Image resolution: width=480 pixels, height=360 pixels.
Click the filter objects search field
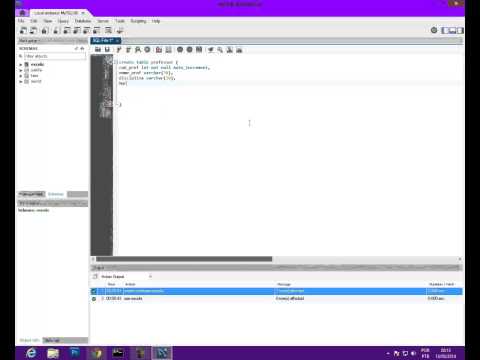[x=55, y=56]
